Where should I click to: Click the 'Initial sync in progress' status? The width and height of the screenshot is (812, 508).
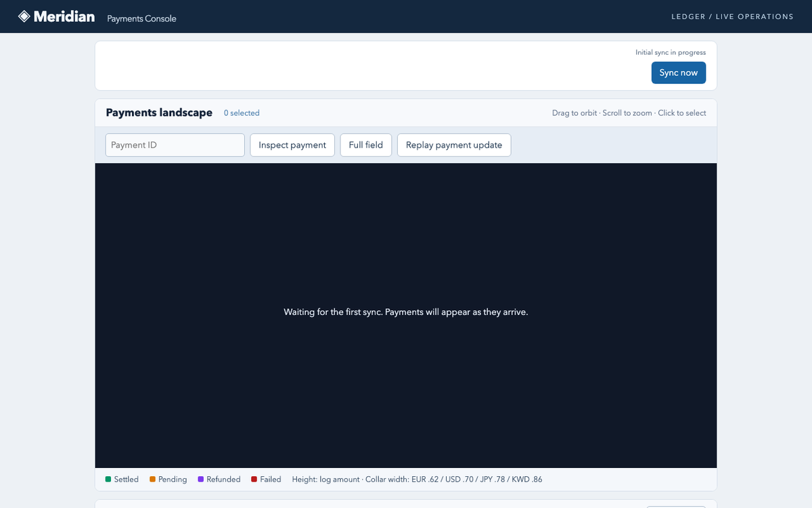[x=671, y=52]
